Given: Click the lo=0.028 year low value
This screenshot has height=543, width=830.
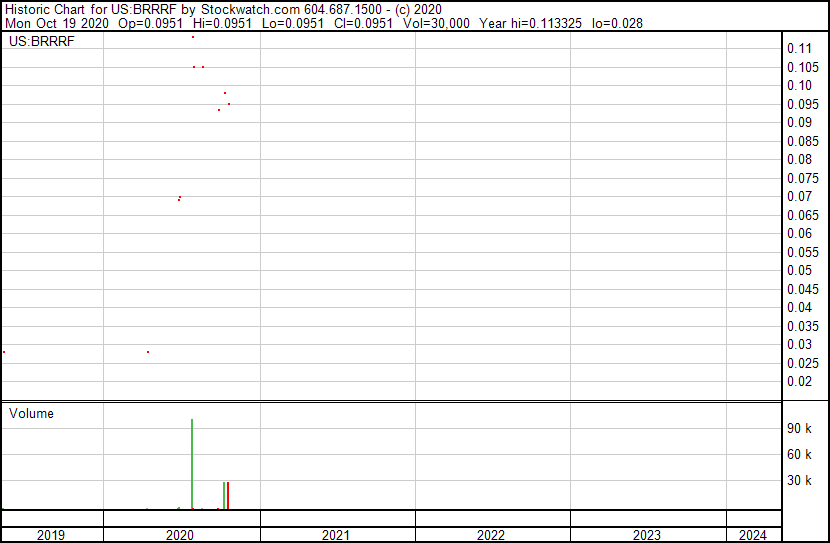Looking at the screenshot, I should click(x=617, y=23).
